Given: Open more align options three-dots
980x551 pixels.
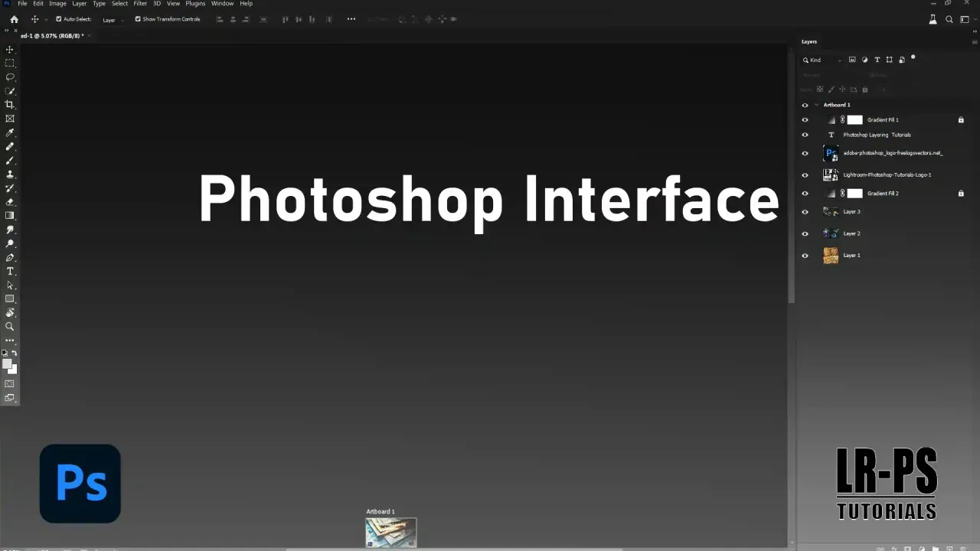Looking at the screenshot, I should (x=351, y=19).
